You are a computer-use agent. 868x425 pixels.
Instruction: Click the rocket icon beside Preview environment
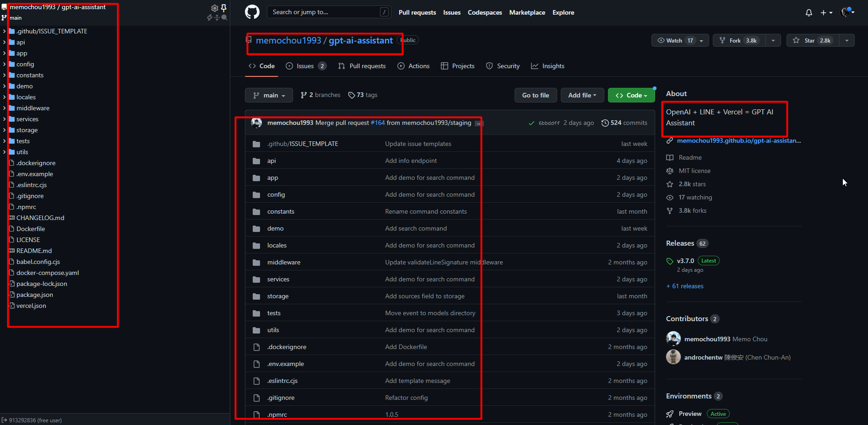[670, 414]
